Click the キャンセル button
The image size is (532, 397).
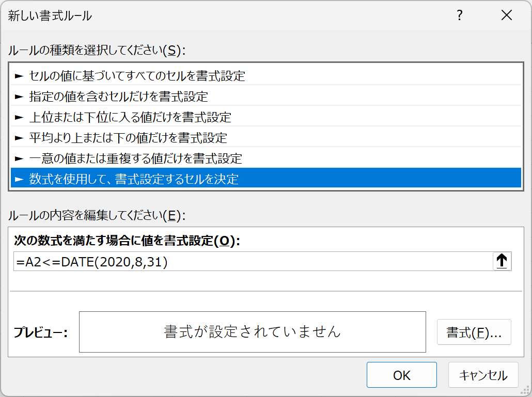coord(483,375)
